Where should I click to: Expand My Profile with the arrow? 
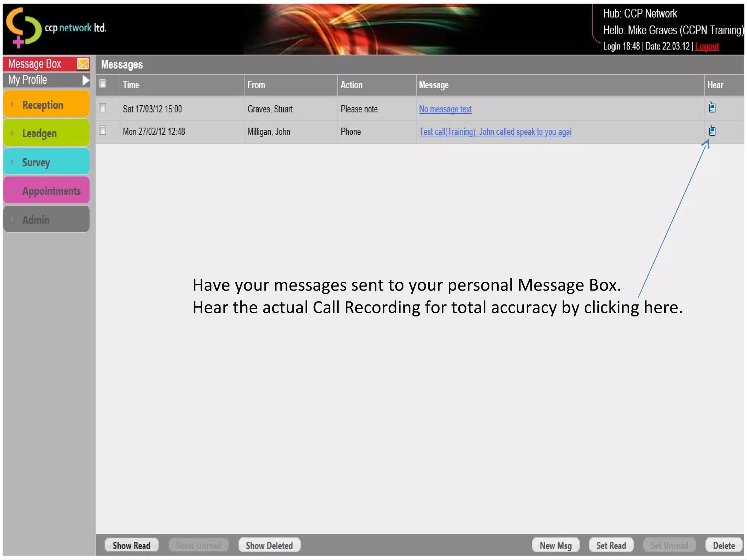pos(85,80)
